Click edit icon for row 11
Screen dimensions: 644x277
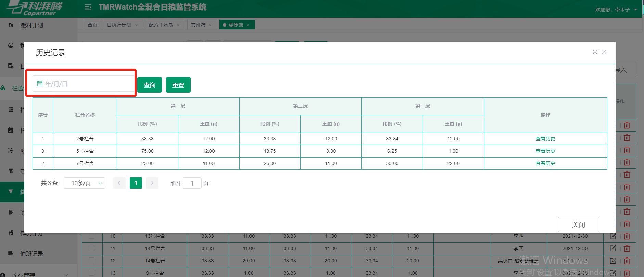click(613, 248)
